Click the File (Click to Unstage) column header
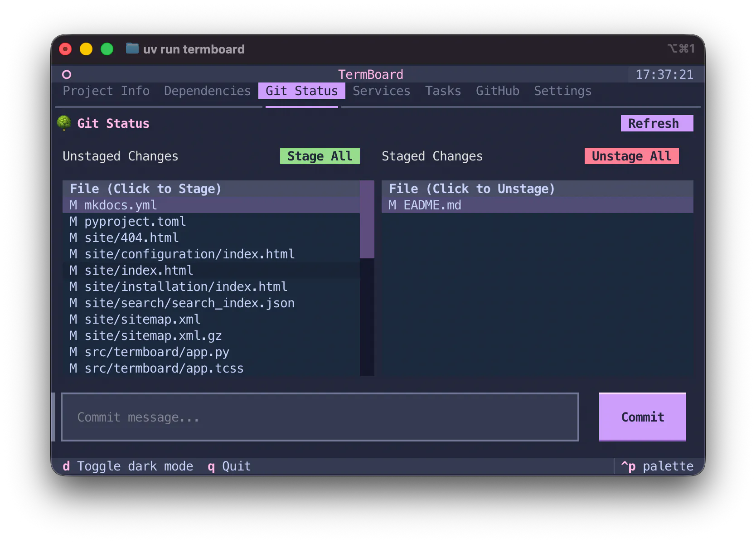 [x=538, y=189]
